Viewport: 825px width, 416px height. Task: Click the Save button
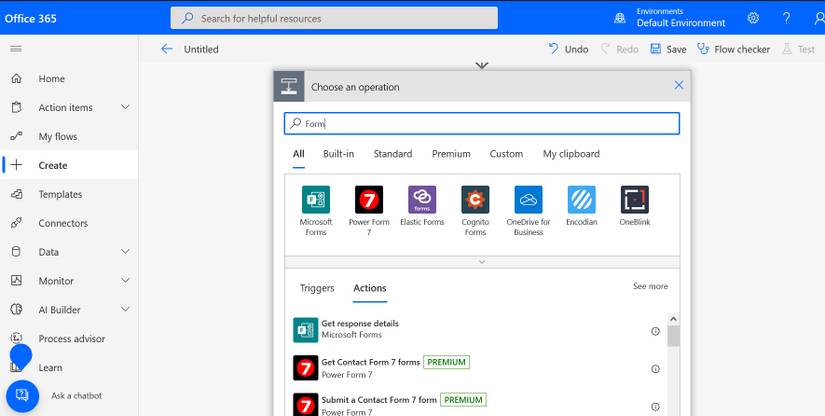[x=668, y=49]
